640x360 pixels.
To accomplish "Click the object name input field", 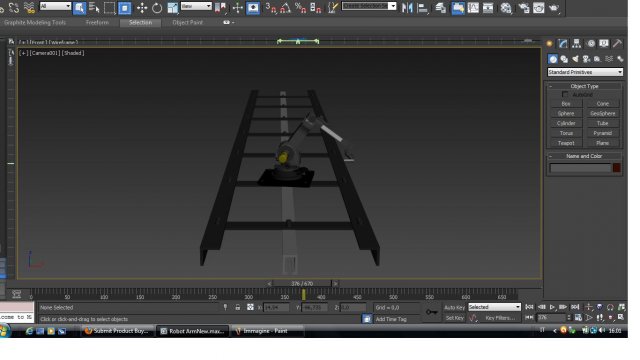I will pos(580,168).
